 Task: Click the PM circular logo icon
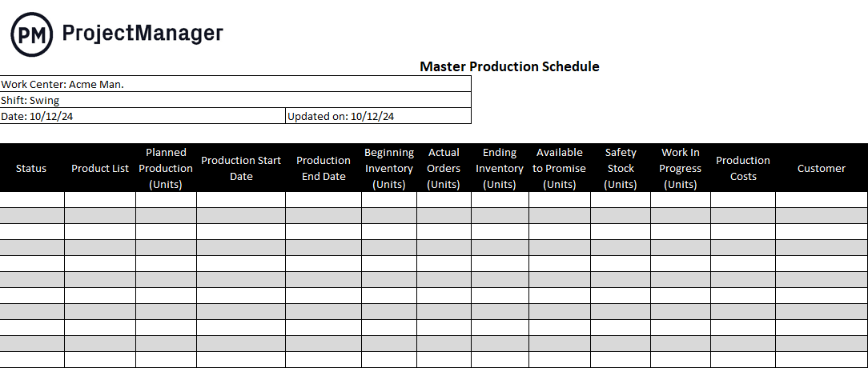click(x=32, y=34)
